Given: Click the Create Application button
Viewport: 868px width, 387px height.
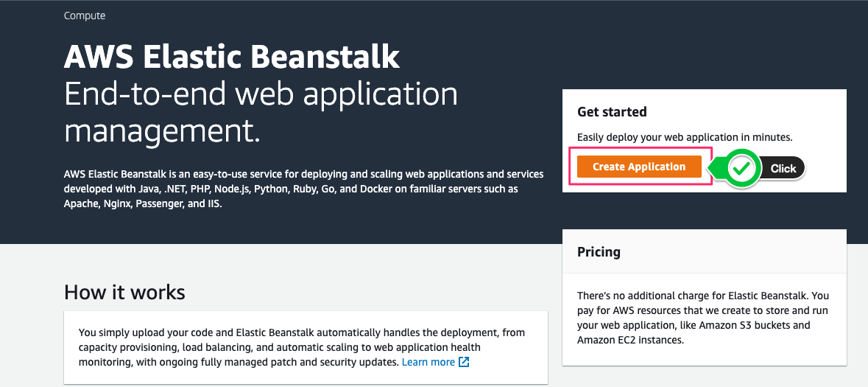Looking at the screenshot, I should pyautogui.click(x=639, y=167).
